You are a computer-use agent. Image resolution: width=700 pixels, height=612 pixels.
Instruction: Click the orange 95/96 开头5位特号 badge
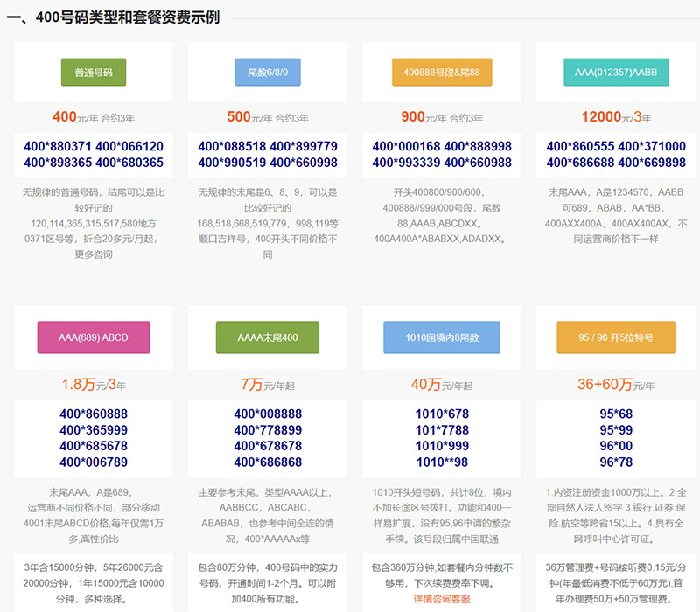click(616, 337)
